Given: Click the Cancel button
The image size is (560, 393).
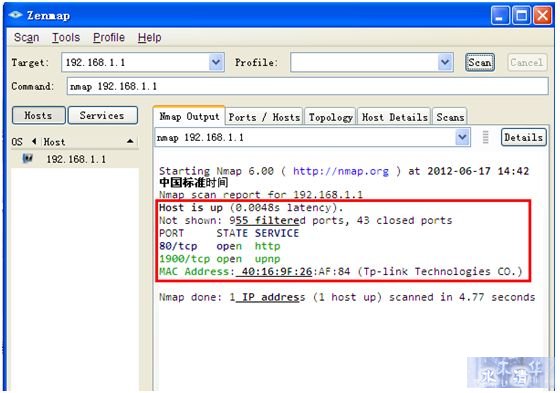Looking at the screenshot, I should click(527, 63).
